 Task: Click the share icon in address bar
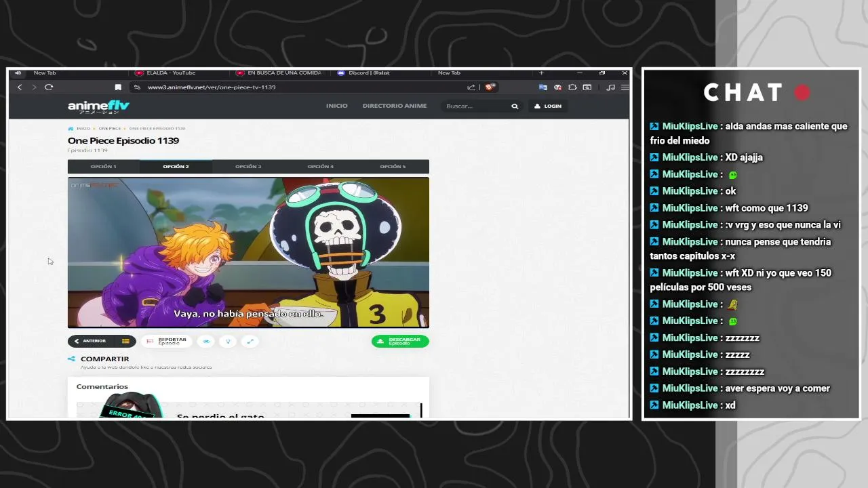(471, 87)
